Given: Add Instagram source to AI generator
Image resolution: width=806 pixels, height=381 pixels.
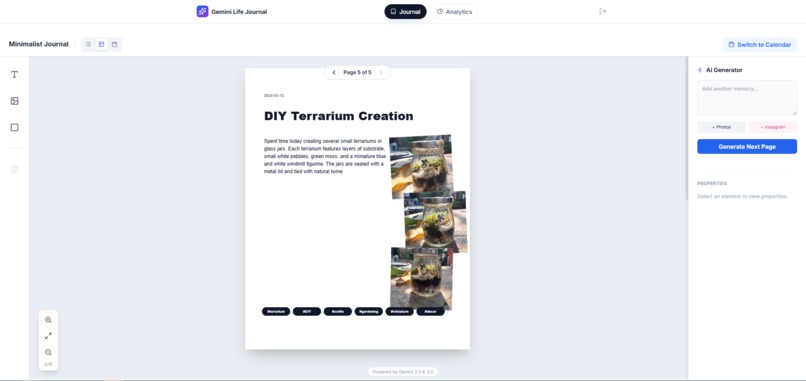Looking at the screenshot, I should pos(773,127).
